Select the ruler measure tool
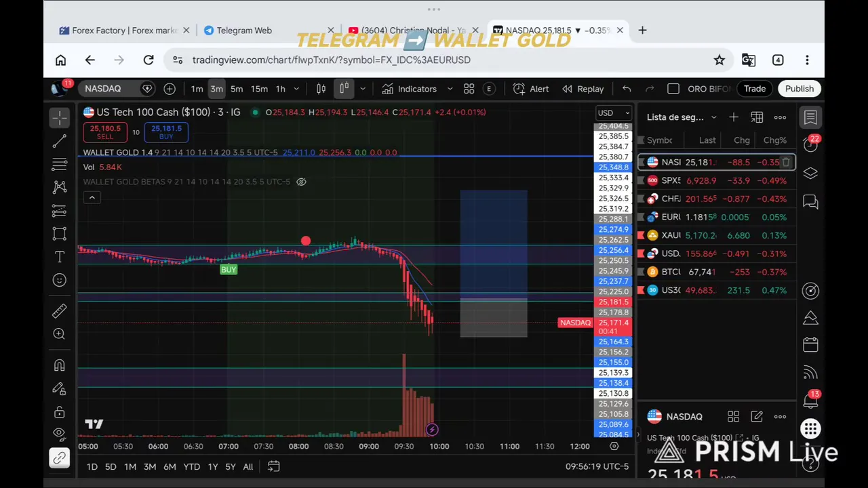The image size is (868, 488). point(60,310)
